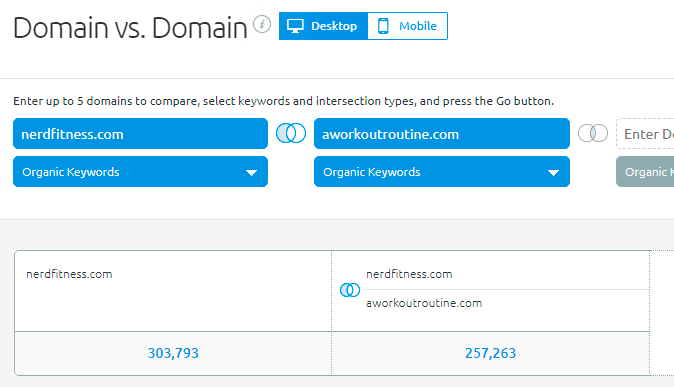674x387 pixels.
Task: Click the gray intersection icon after aworkoutroutine.com
Action: [593, 133]
